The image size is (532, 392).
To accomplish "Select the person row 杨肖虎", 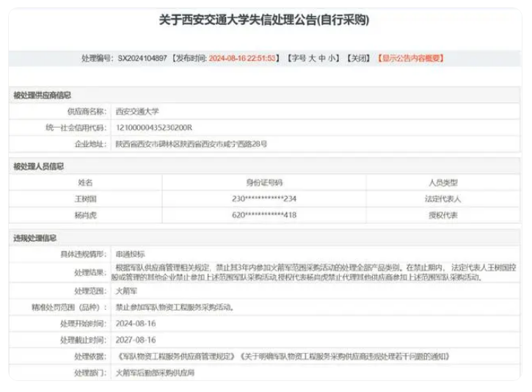I will click(x=85, y=214).
